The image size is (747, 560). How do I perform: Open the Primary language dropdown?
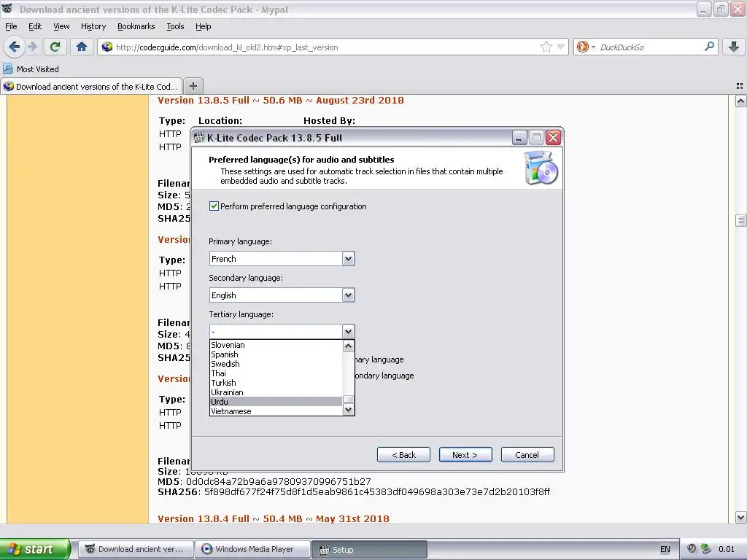[x=348, y=259]
